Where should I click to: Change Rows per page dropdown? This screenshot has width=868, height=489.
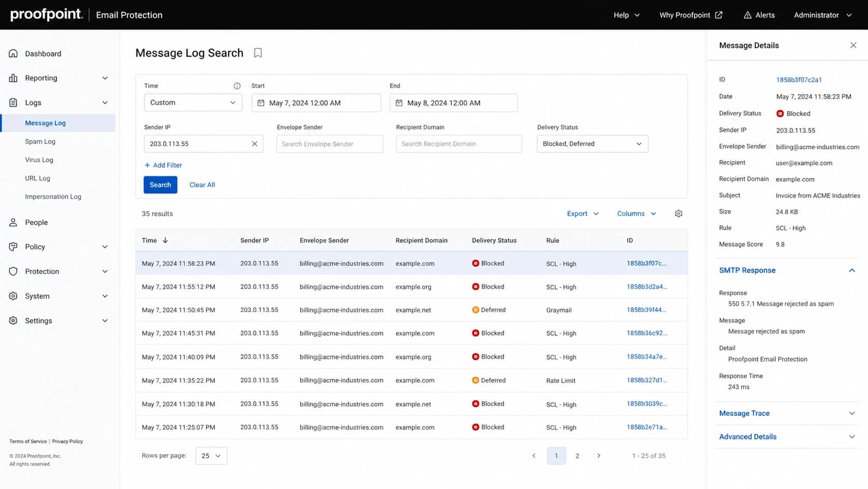point(211,456)
